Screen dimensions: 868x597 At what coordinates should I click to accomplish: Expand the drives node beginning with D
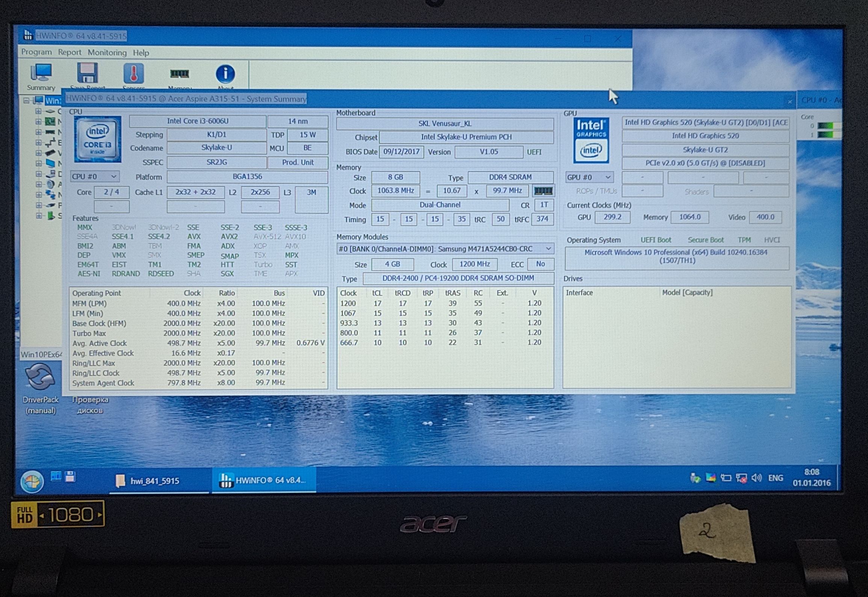click(38, 174)
